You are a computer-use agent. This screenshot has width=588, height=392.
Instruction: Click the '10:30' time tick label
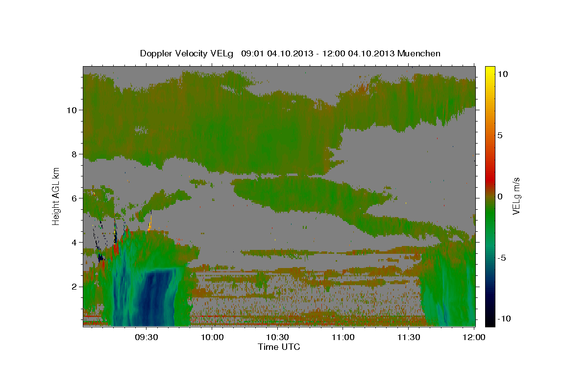point(278,338)
